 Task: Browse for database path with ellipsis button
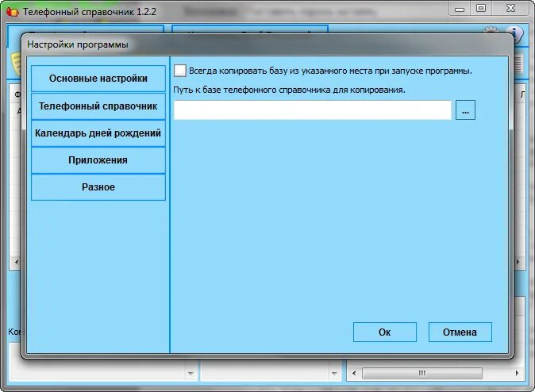pyautogui.click(x=465, y=110)
